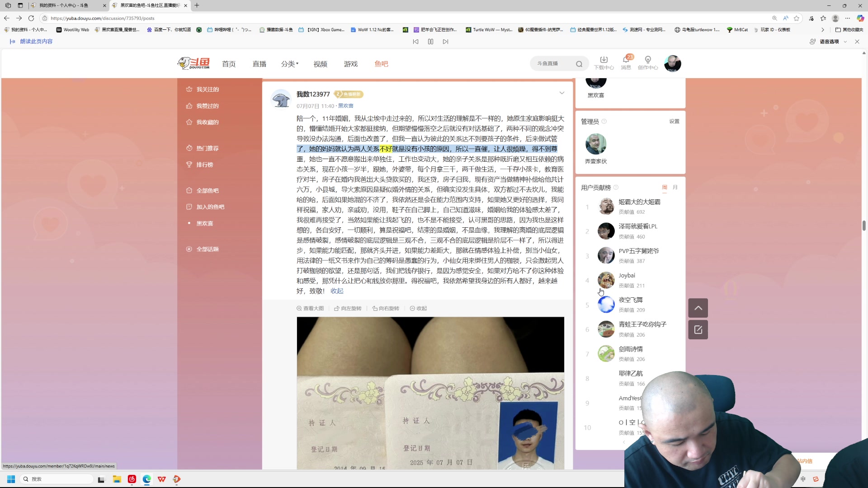Screen dimensions: 868x488
Task: Open the 下载中心 download icon
Action: 604,63
